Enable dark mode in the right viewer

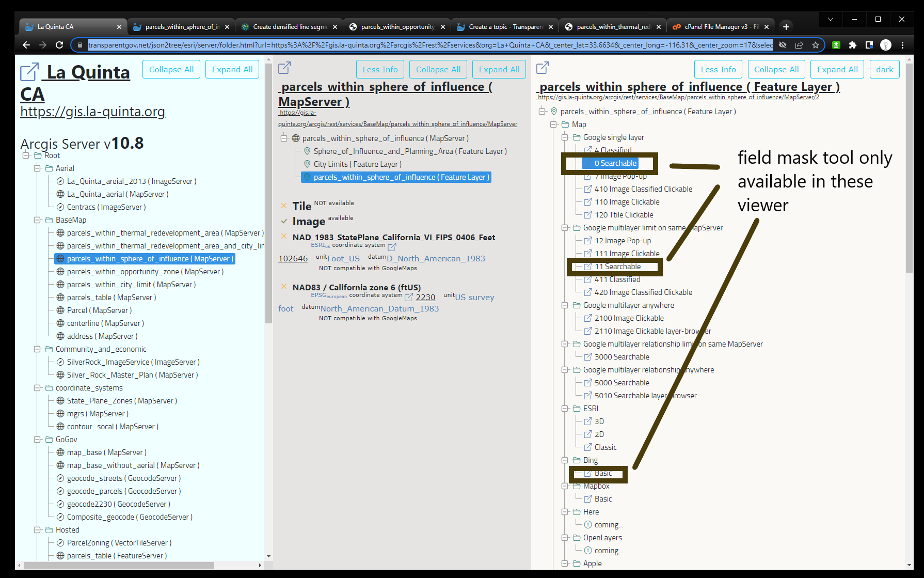pyautogui.click(x=885, y=69)
